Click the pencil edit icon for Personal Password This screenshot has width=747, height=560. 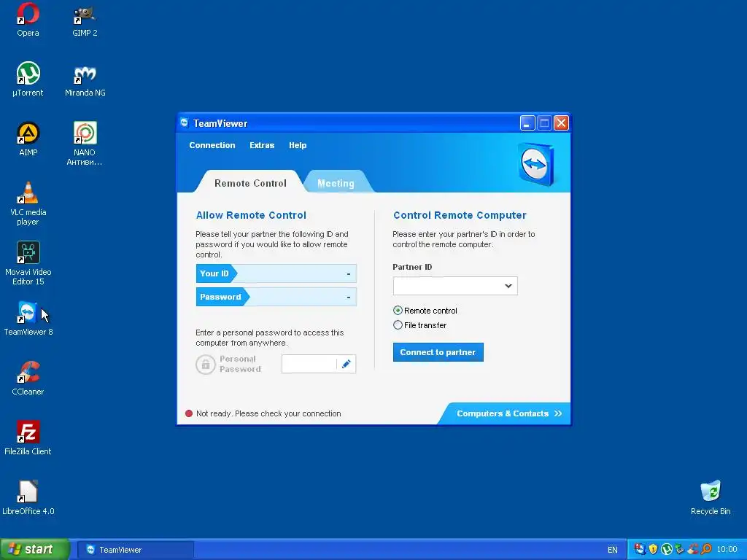point(347,365)
